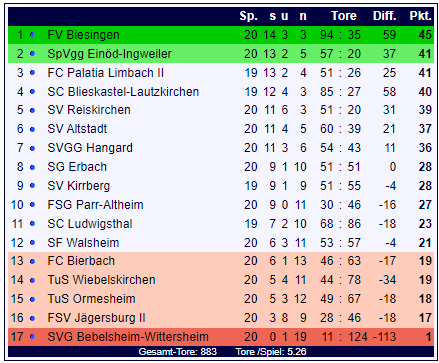Screen dimensions: 439x363
Task: Select the SV Altstadt team name
Action: (77, 129)
